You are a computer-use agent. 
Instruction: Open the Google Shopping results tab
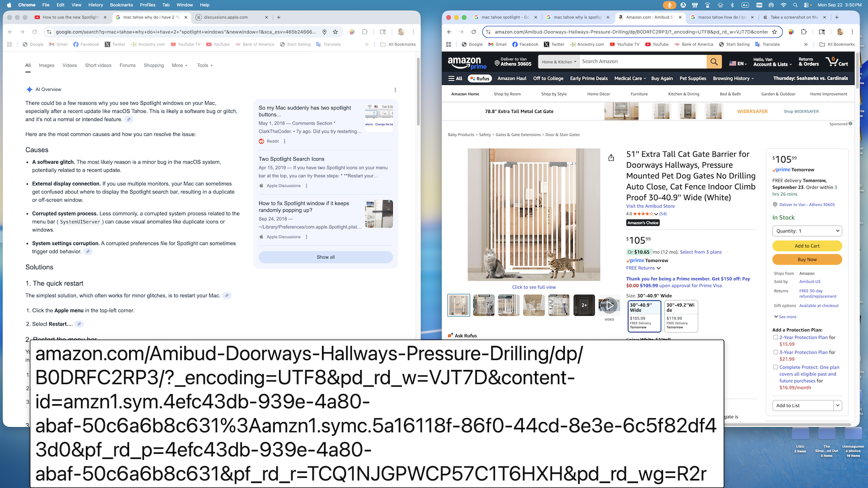pos(154,65)
